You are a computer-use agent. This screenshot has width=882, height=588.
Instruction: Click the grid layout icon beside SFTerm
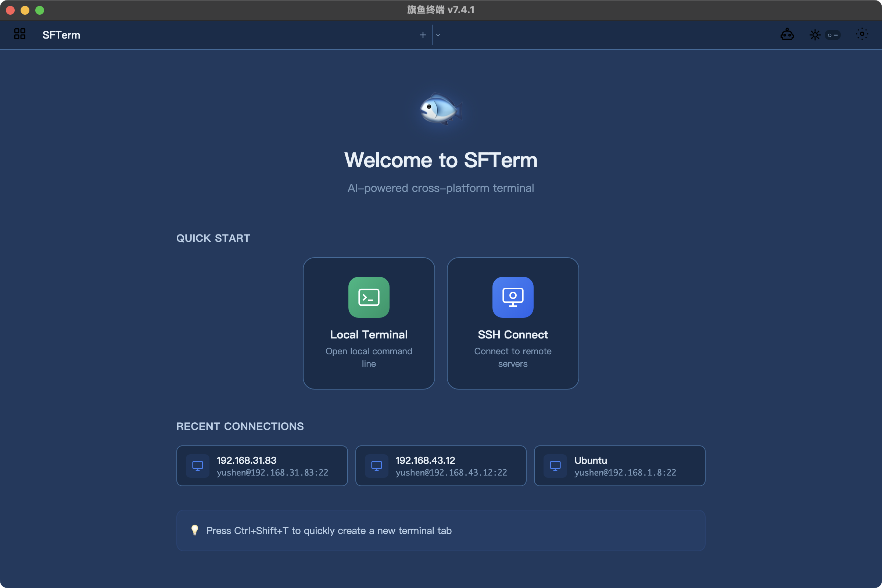click(19, 34)
